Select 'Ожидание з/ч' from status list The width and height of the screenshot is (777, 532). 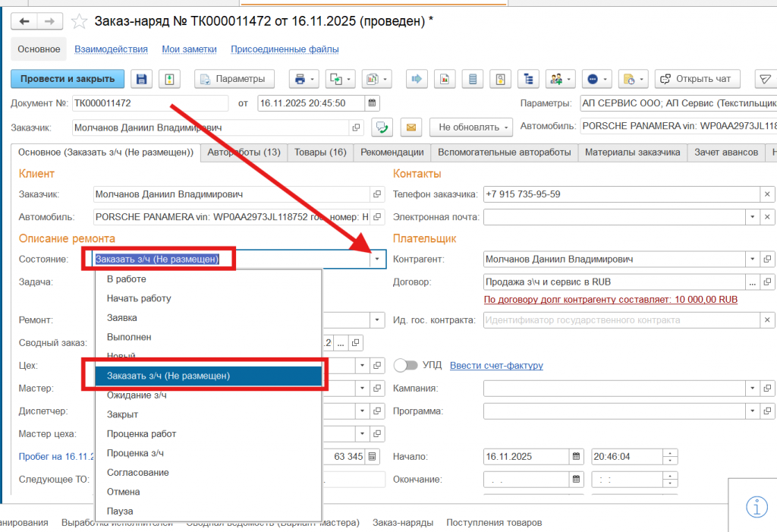tap(137, 395)
